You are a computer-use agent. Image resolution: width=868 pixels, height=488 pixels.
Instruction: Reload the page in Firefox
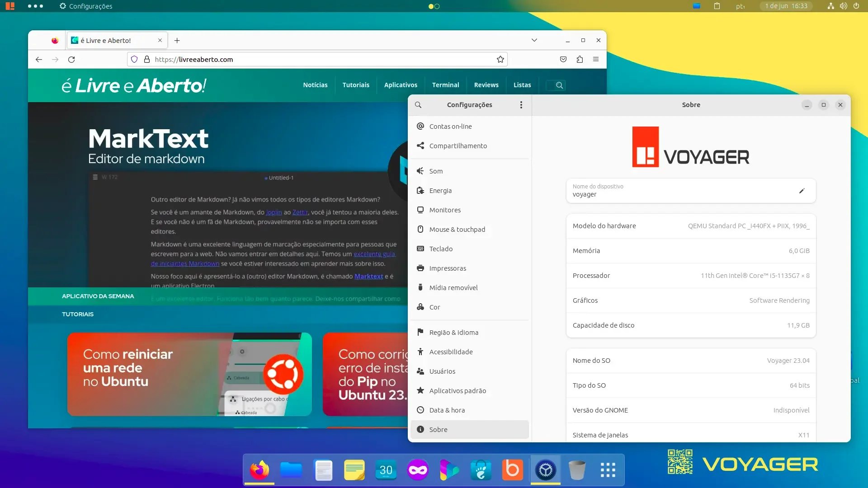pyautogui.click(x=71, y=59)
